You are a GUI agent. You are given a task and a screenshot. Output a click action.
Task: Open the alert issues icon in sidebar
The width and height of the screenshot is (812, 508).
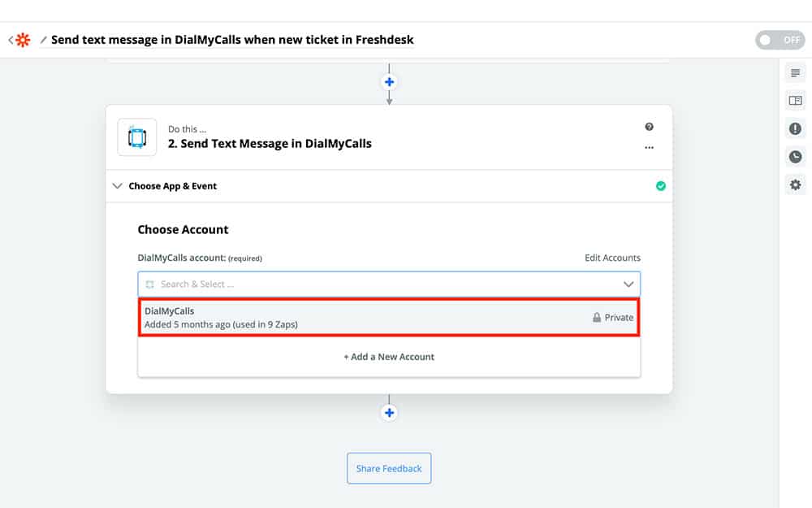coord(795,128)
